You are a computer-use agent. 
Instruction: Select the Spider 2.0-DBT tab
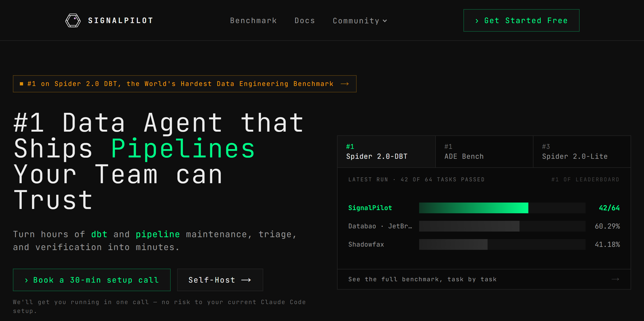386,152
